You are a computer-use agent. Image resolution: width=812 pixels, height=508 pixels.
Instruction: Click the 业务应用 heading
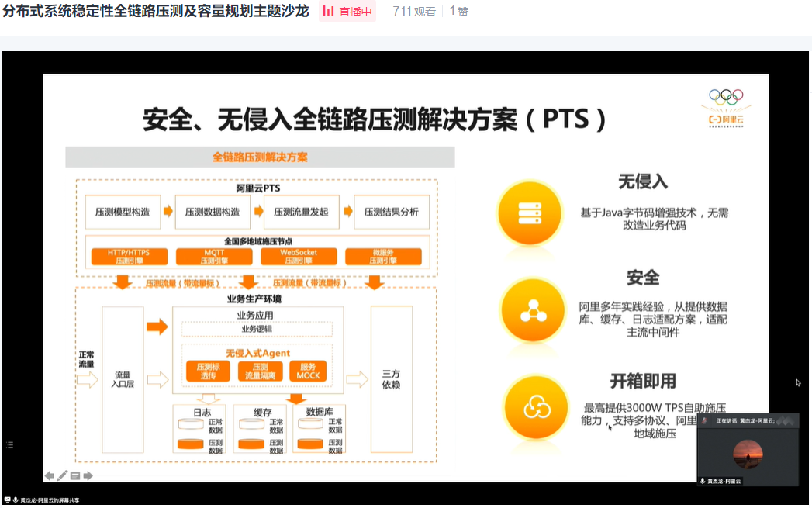coord(255,315)
